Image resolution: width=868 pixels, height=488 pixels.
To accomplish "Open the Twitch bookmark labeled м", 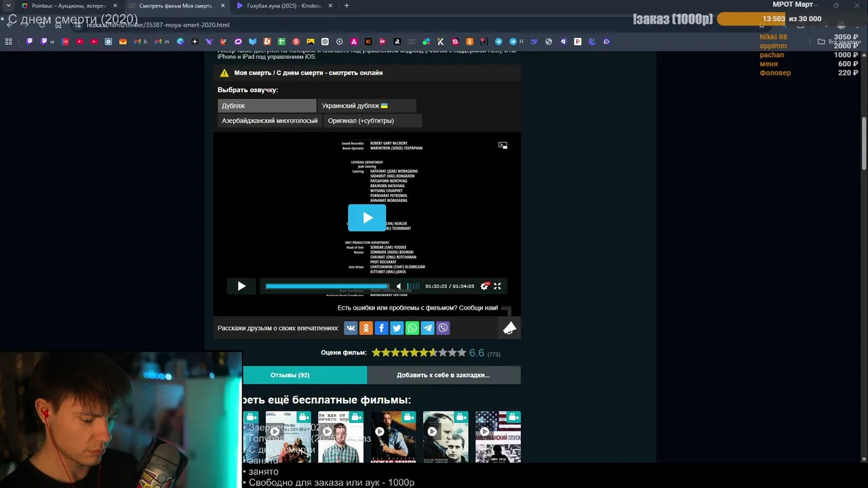I will tap(47, 41).
